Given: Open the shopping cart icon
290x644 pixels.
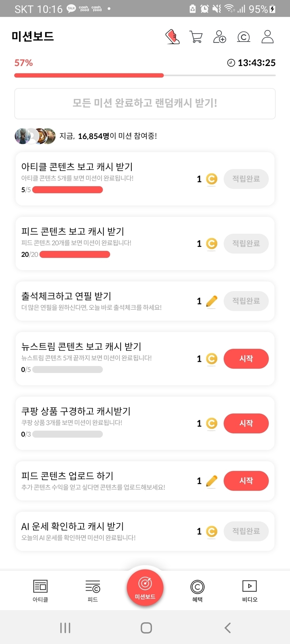Looking at the screenshot, I should [x=196, y=37].
